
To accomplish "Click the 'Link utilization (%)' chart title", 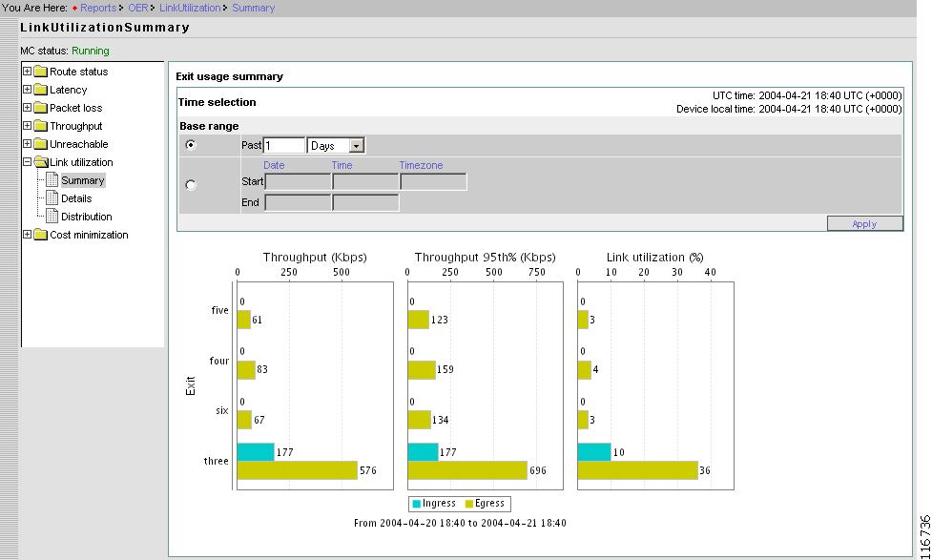I will [655, 258].
